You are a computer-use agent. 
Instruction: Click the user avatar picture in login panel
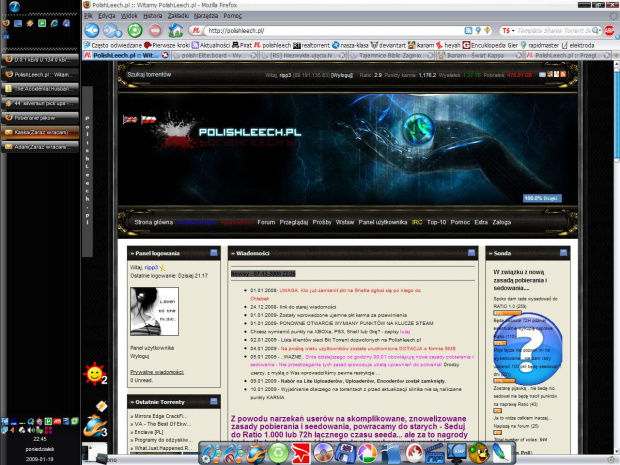coord(154,312)
